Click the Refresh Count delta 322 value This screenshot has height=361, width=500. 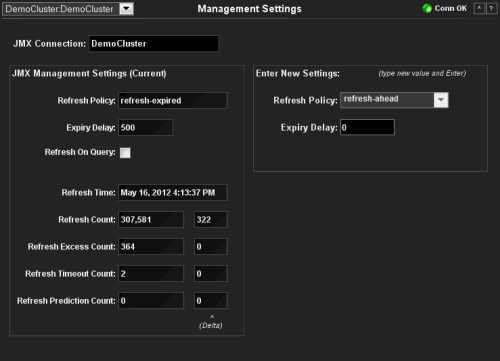[211, 219]
